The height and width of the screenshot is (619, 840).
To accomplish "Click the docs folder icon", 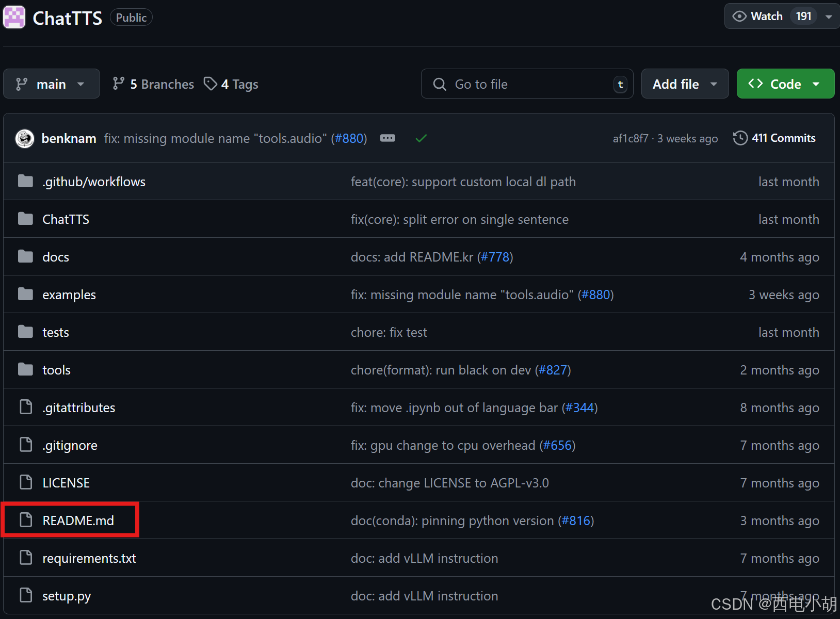I will 25,256.
